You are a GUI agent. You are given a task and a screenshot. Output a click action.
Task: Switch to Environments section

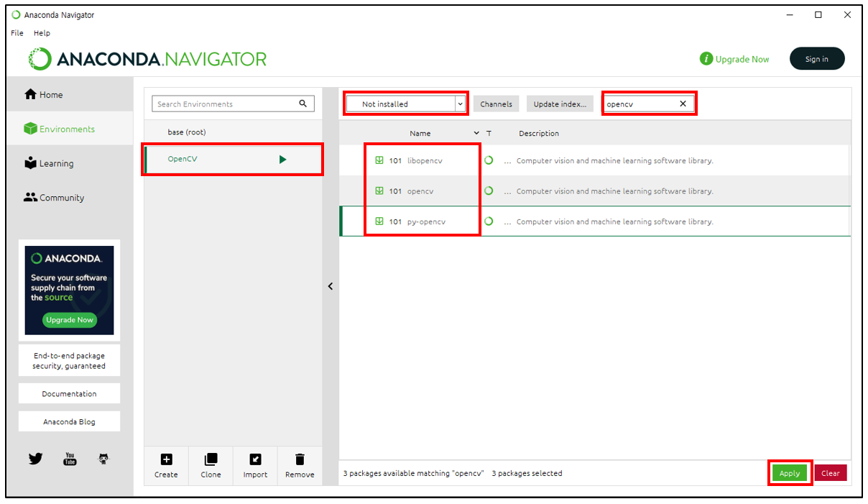coord(69,129)
